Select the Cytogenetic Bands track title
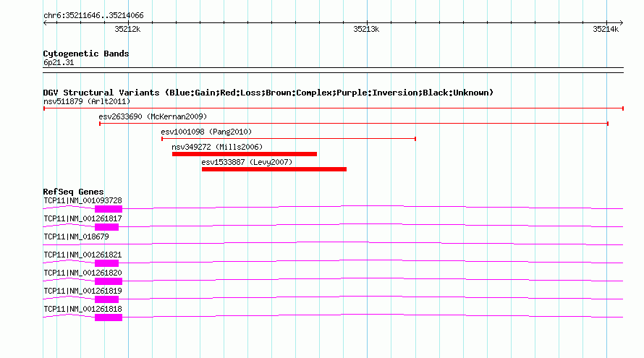Screen dimensions: 644x358 (x=86, y=54)
